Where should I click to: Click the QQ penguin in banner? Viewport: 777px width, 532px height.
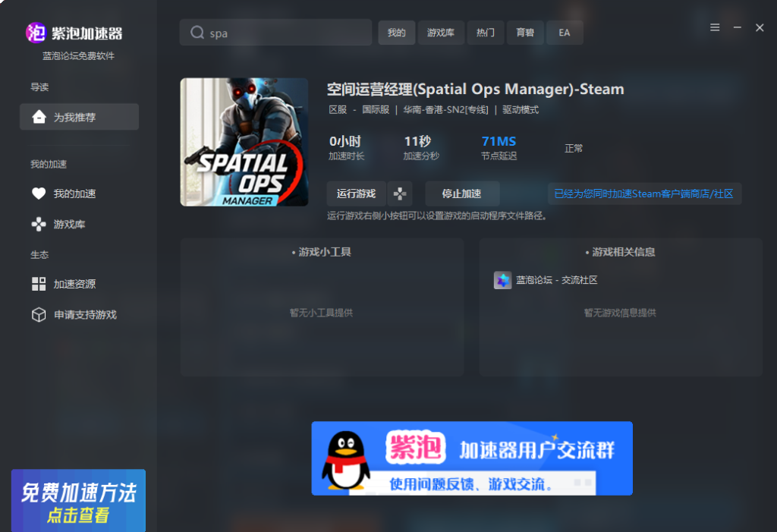(346, 460)
